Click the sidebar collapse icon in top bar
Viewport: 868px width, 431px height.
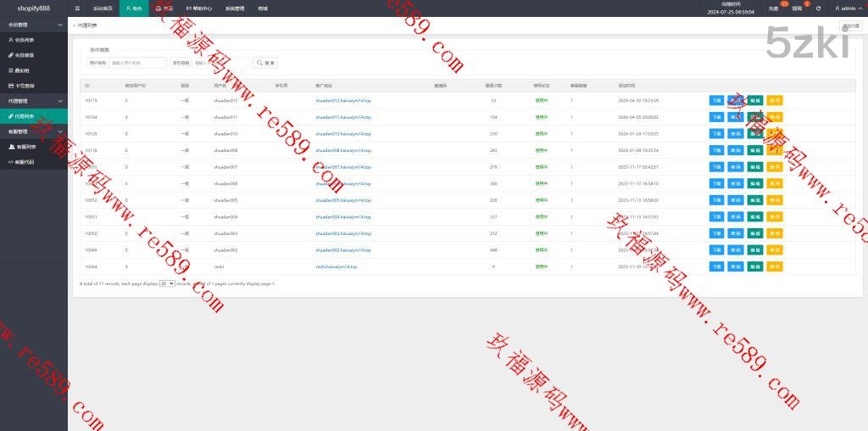pos(77,8)
